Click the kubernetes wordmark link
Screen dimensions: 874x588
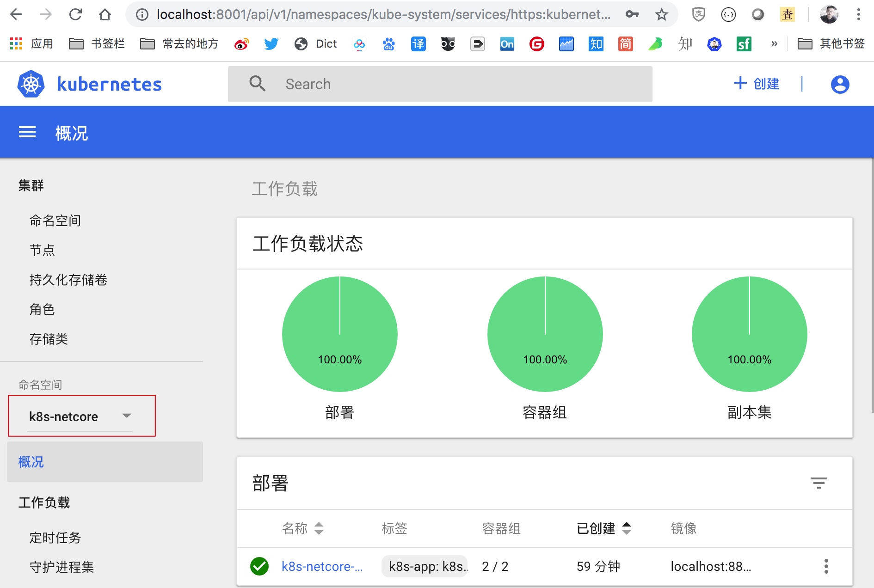[109, 84]
